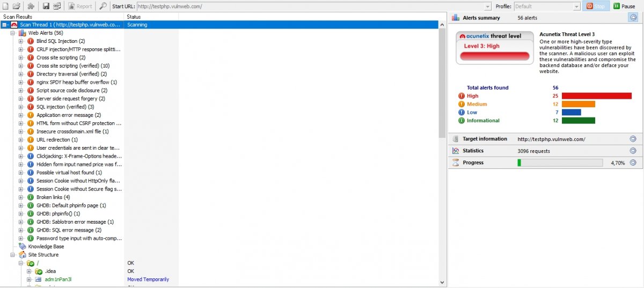Click the Alerts summary chart icon
This screenshot has height=288, width=644.
455,18
